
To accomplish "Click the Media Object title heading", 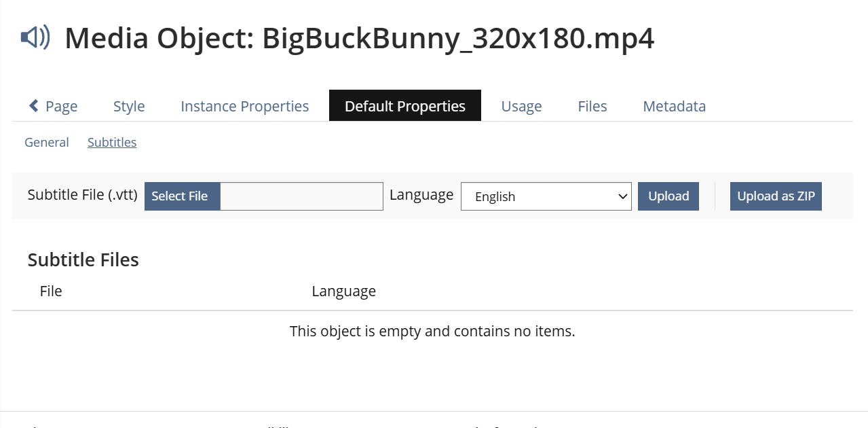I will pos(360,38).
